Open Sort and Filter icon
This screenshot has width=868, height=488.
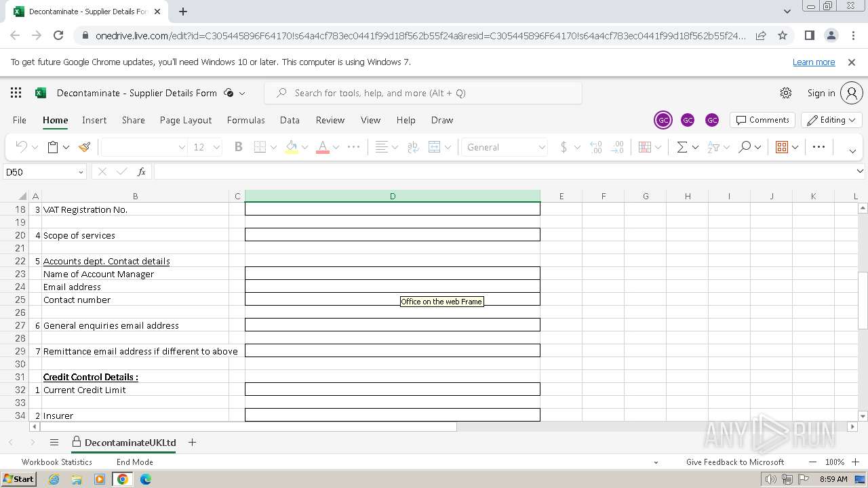tap(713, 147)
